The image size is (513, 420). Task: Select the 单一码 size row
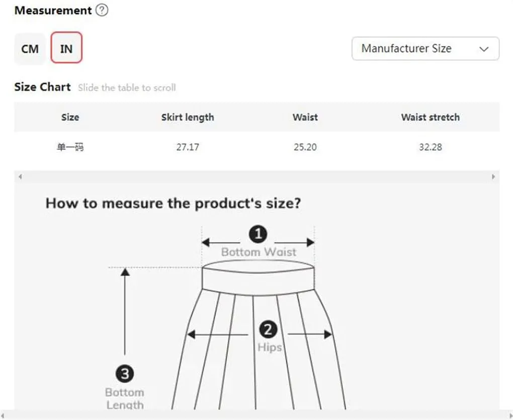tap(257, 147)
